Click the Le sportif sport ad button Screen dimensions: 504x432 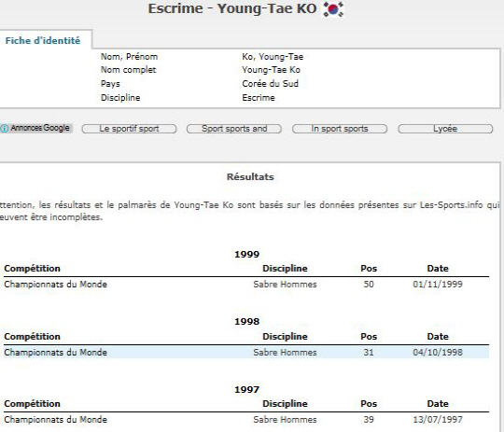click(x=129, y=129)
